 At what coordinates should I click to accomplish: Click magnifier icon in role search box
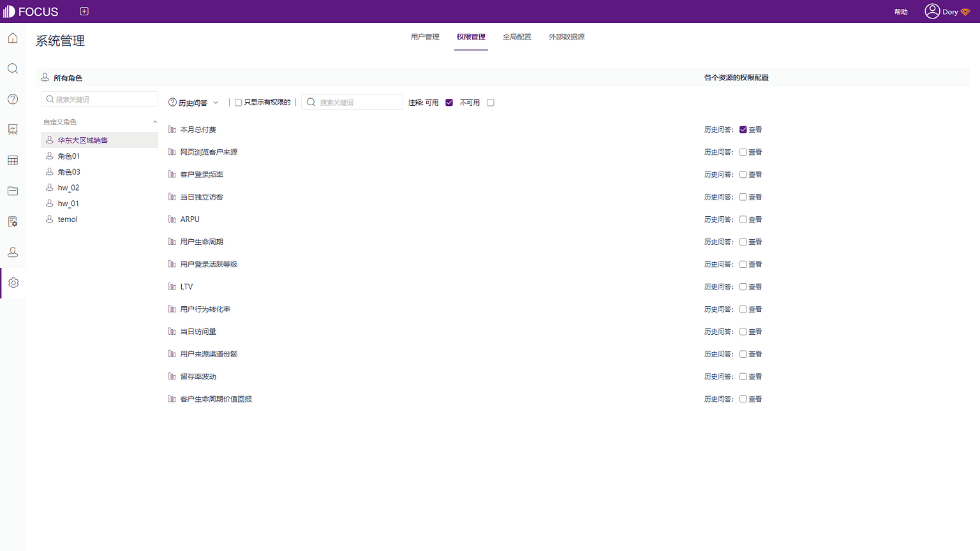click(x=50, y=99)
